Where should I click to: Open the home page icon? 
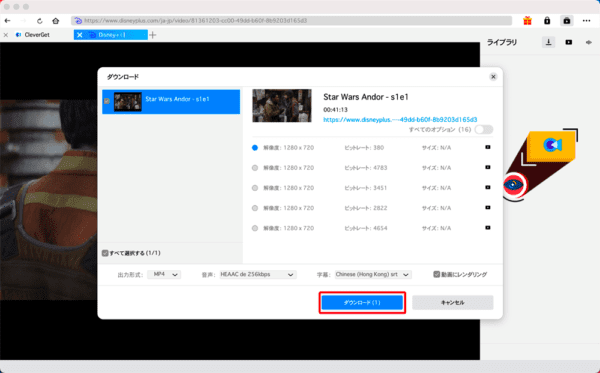point(56,21)
